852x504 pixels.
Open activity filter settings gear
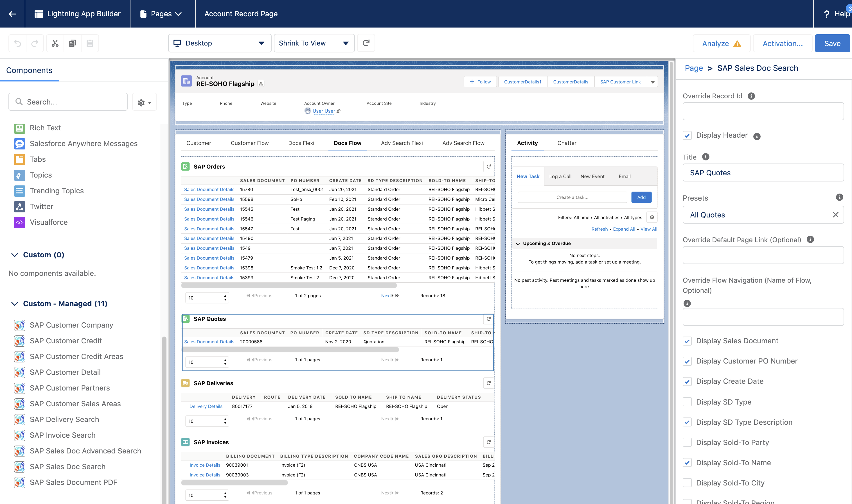click(652, 217)
